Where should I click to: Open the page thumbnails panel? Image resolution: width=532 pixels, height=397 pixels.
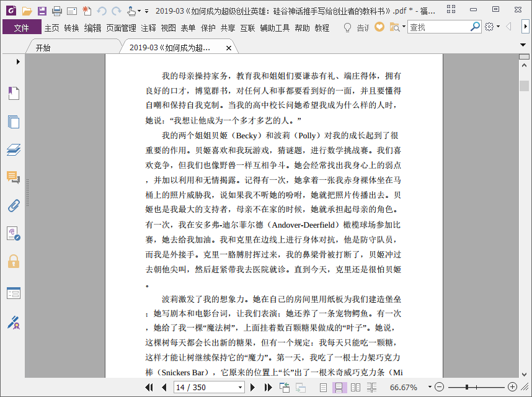pos(14,122)
